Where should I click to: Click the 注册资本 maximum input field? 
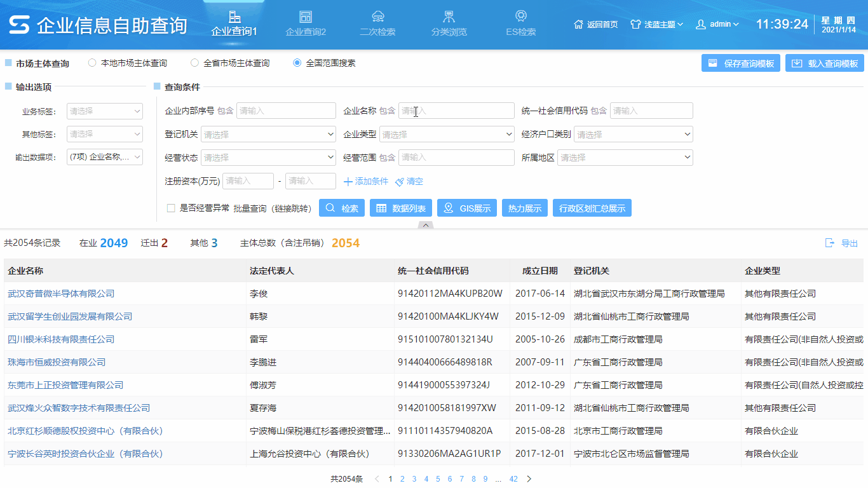(x=311, y=181)
